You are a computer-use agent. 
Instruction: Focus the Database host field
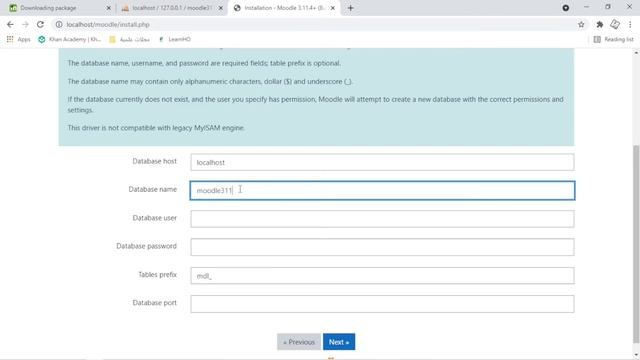382,162
